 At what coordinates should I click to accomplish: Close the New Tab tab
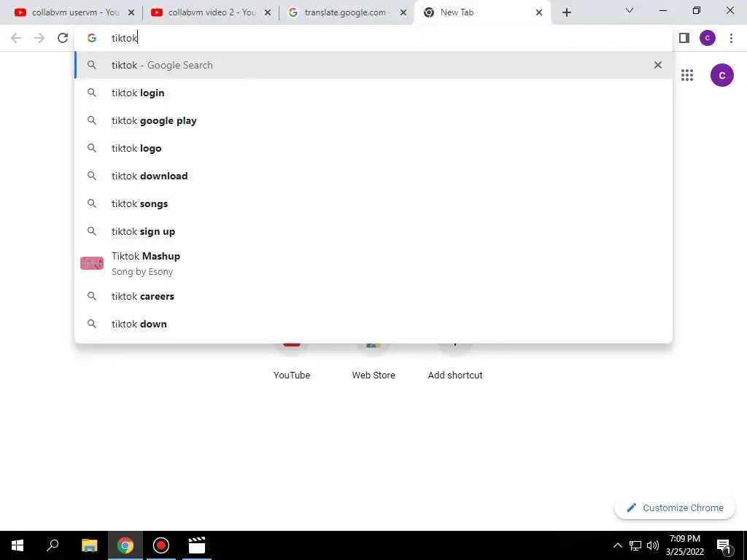click(539, 12)
